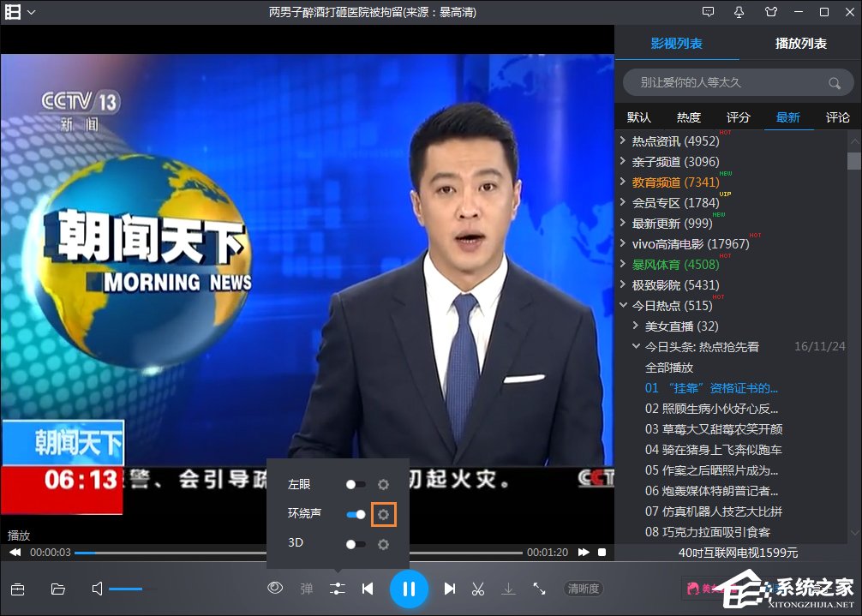This screenshot has height=616, width=862.
Task: Expand the 美女直播 subcategory
Action: [636, 326]
